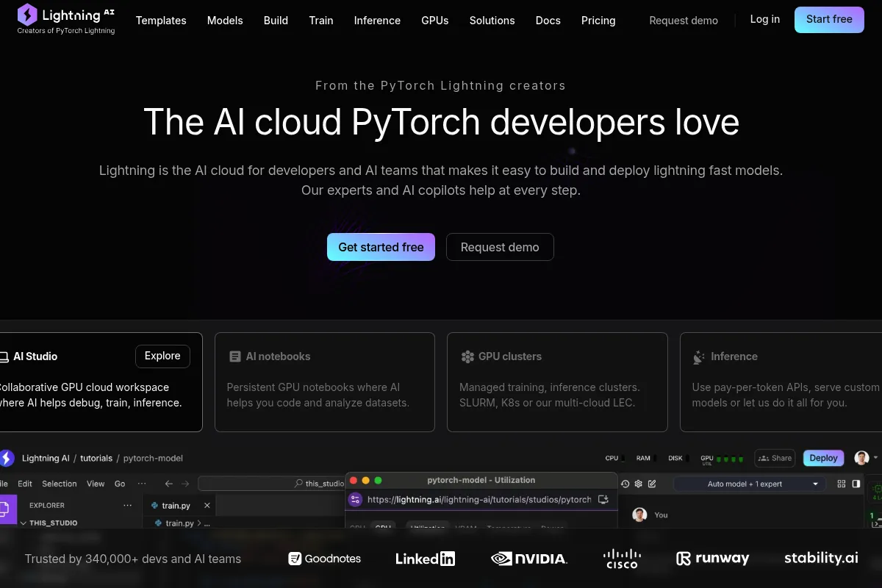Open the menu bar overflow ellipsis
882x588 pixels.
tap(142, 484)
